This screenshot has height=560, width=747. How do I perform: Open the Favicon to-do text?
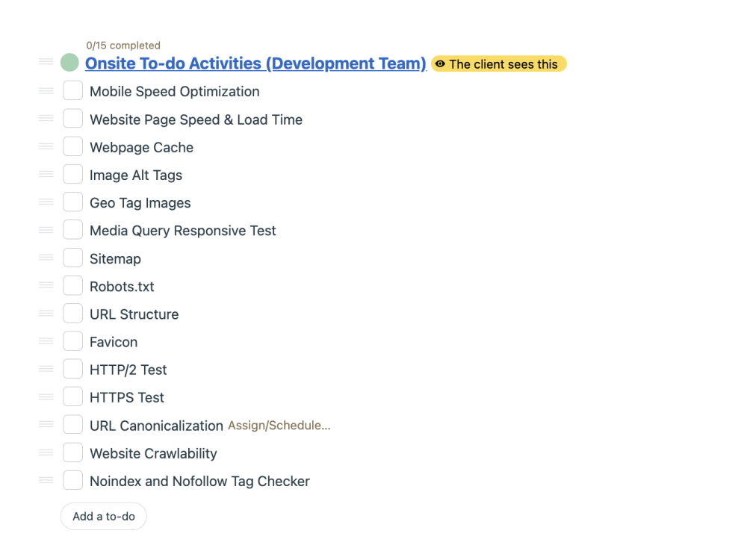coord(114,342)
